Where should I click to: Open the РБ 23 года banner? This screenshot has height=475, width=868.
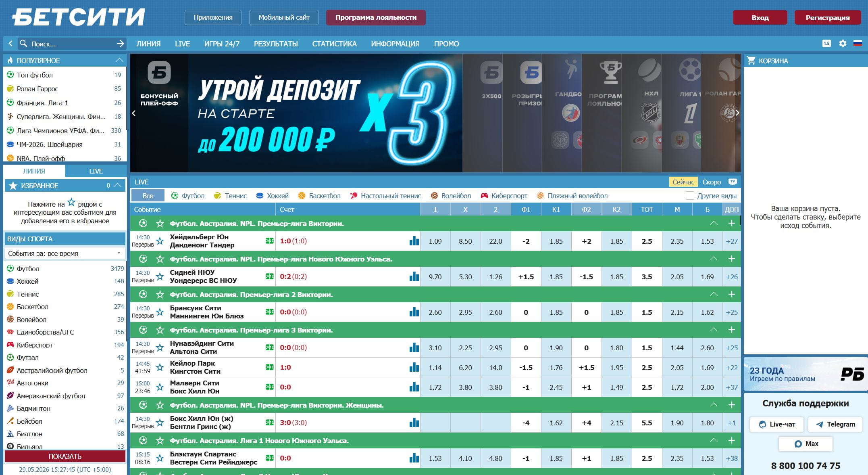pyautogui.click(x=806, y=374)
